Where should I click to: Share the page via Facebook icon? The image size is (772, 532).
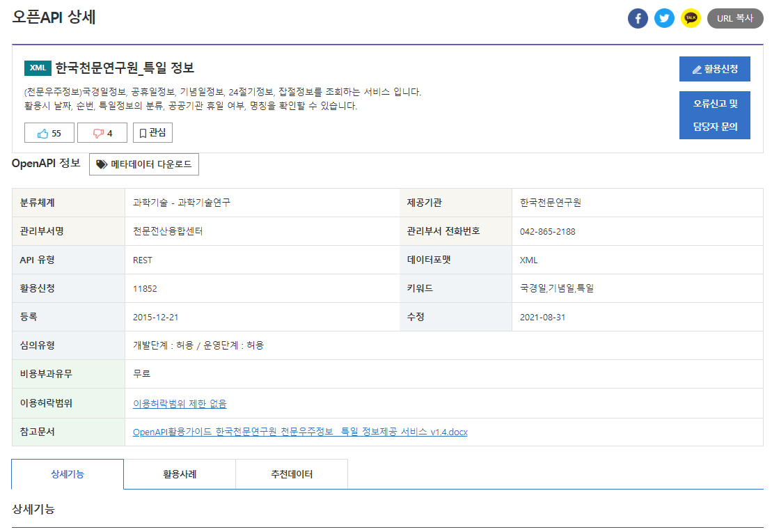tap(638, 19)
